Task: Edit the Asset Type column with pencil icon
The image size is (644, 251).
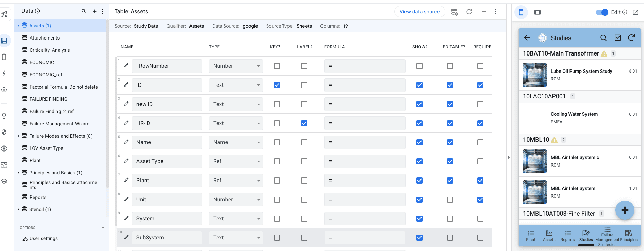Action: tap(126, 161)
